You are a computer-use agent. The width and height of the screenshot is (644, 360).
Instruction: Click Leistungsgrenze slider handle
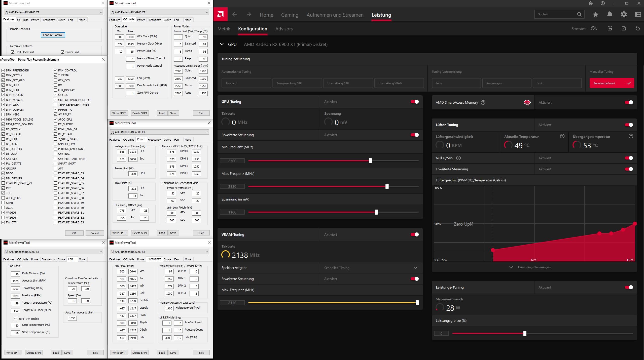click(x=525, y=333)
